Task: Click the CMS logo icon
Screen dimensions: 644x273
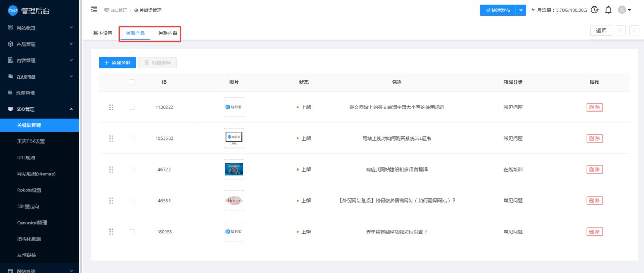Action: [x=12, y=10]
